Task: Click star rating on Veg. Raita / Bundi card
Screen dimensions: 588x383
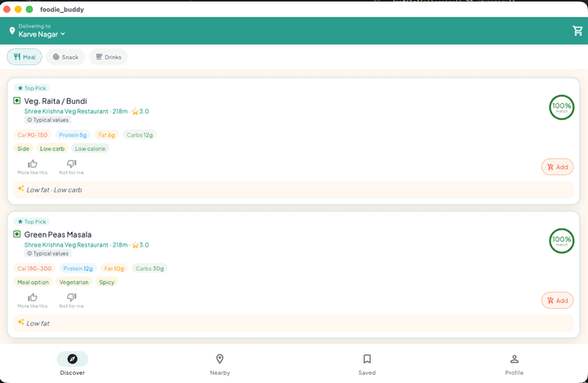Action: tap(140, 111)
